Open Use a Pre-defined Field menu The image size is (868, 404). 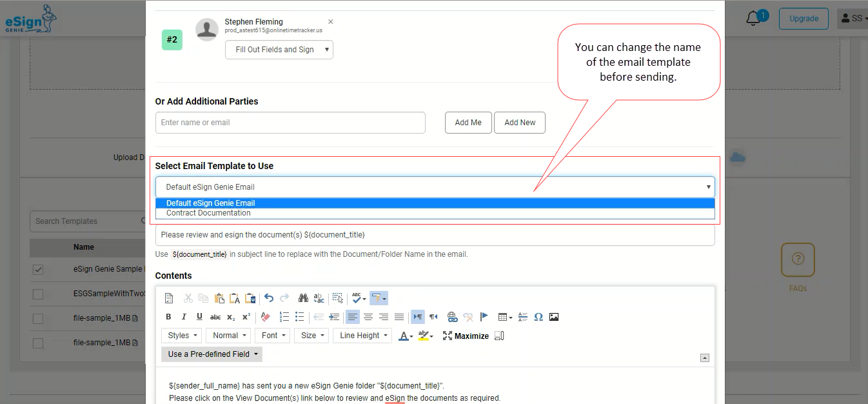212,354
